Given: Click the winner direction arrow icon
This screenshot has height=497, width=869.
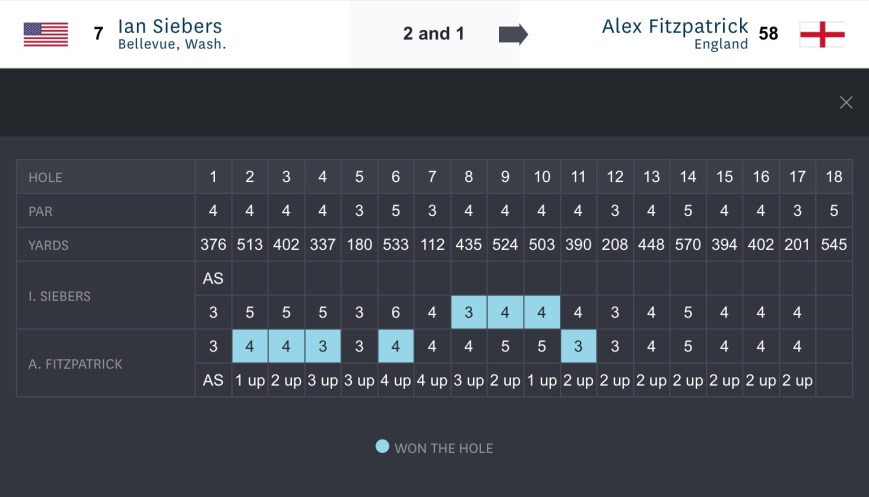Looking at the screenshot, I should click(x=513, y=34).
